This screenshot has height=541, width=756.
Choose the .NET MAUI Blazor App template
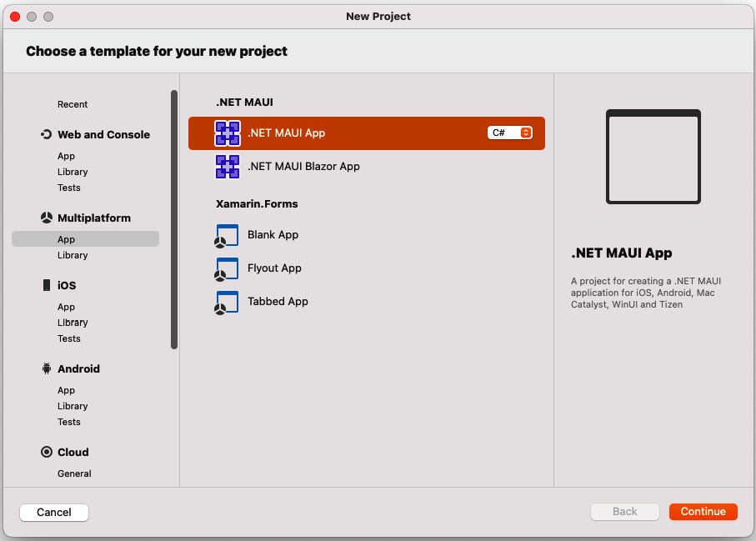click(x=303, y=167)
